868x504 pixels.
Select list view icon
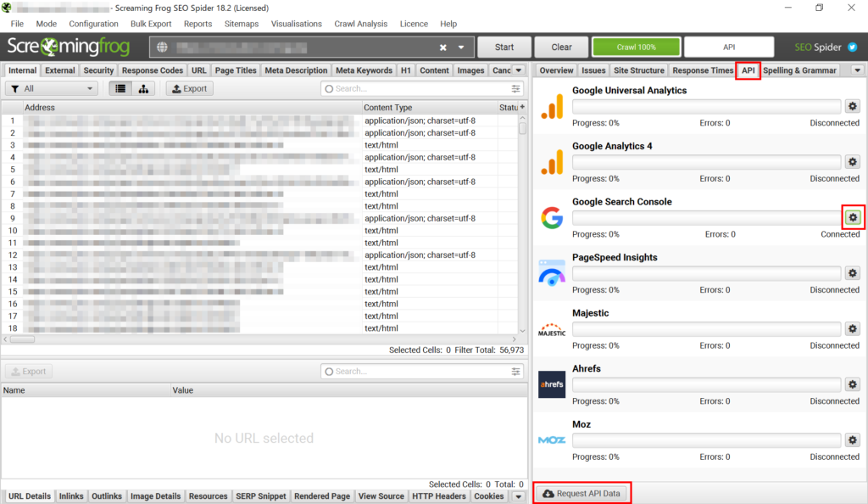point(120,88)
